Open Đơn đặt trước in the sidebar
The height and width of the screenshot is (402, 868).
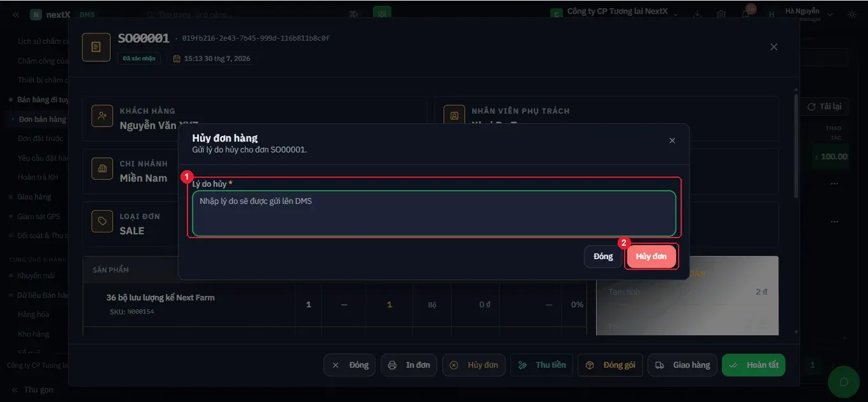(x=41, y=138)
